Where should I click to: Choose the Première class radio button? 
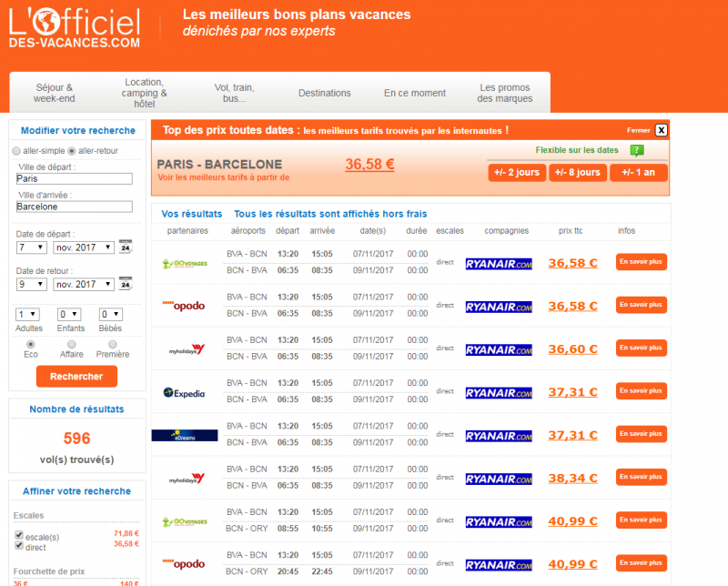[112, 344]
